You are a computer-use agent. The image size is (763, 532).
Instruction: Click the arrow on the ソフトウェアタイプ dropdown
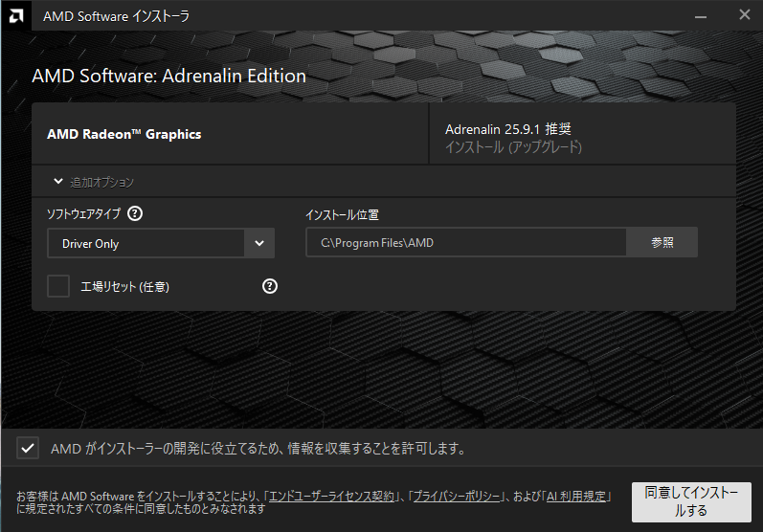[259, 243]
